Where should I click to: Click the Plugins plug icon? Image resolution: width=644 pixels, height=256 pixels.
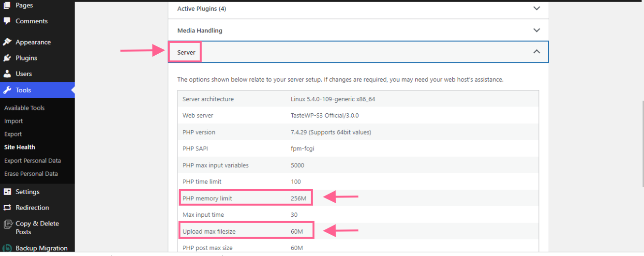coord(7,58)
